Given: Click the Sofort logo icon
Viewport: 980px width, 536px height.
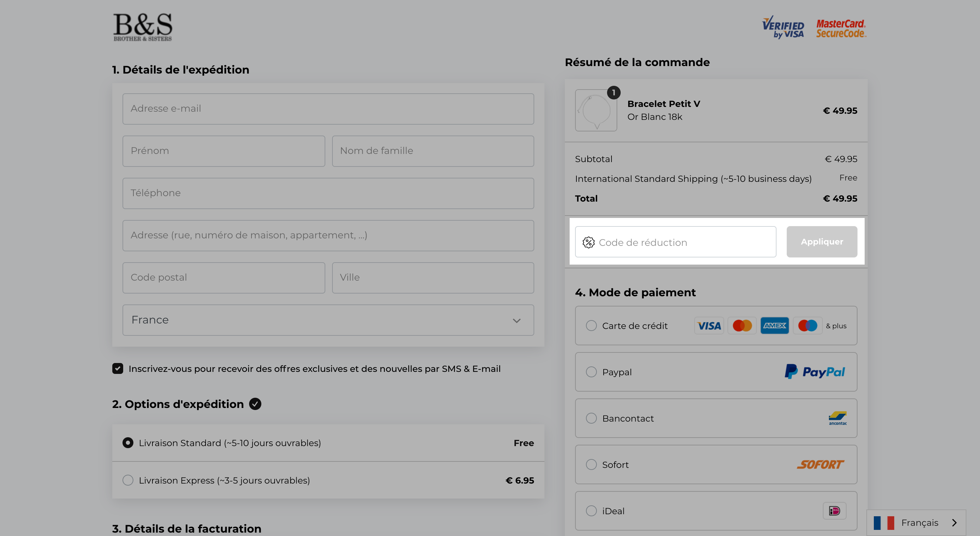Looking at the screenshot, I should [x=820, y=464].
